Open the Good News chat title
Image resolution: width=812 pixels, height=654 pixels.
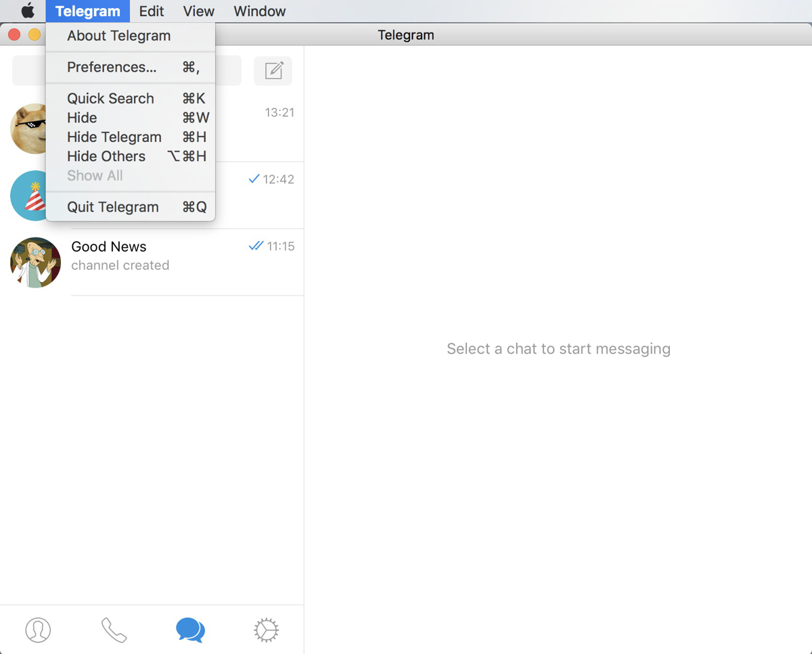pos(109,247)
